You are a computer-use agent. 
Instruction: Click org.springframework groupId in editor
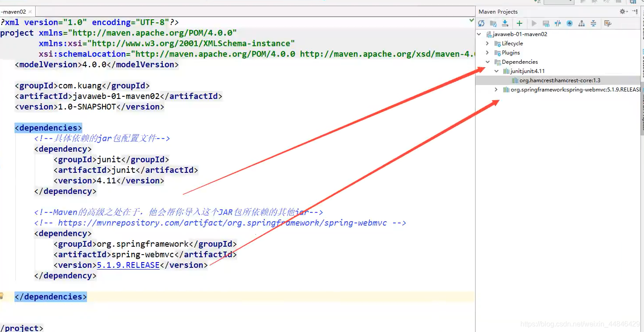coord(143,244)
